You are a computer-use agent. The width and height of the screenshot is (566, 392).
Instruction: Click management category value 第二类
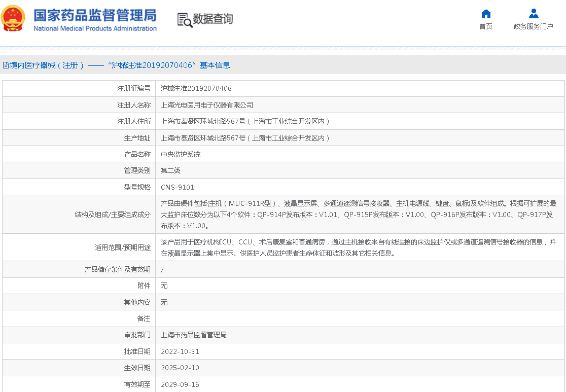click(x=171, y=171)
